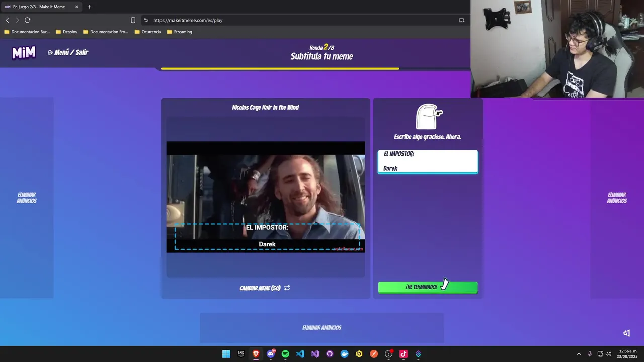The width and height of the screenshot is (644, 362).
Task: Open Menú / Salir option
Action: coord(68,52)
